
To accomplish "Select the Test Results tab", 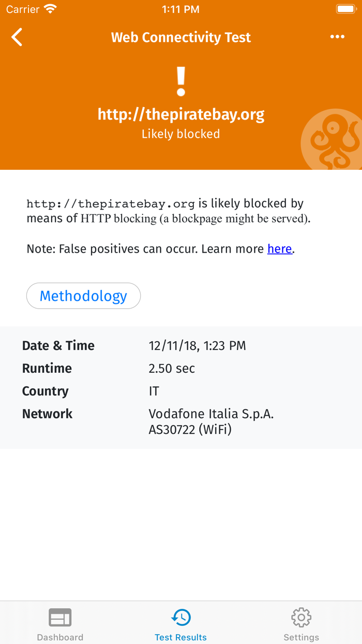I will pos(180,624).
